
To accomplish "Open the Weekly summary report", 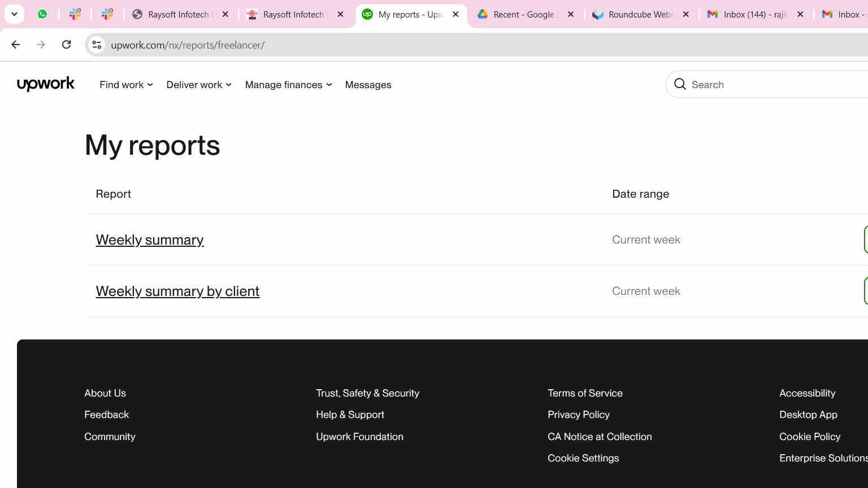I will click(150, 239).
